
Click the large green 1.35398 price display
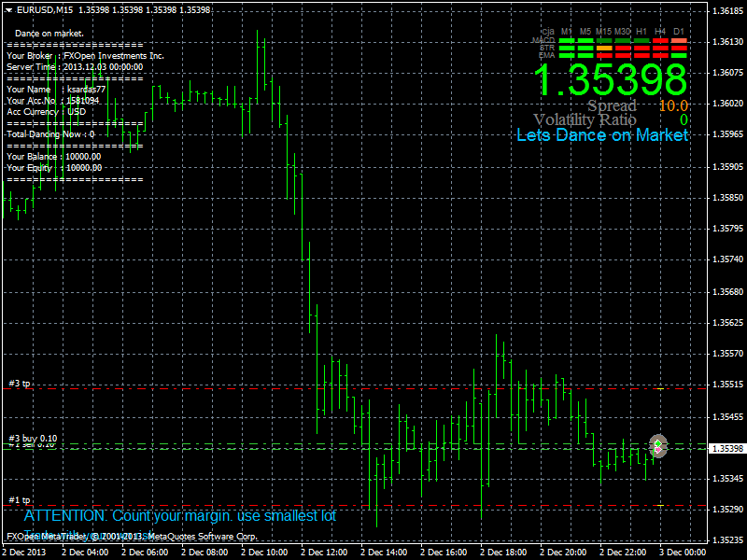click(x=611, y=79)
